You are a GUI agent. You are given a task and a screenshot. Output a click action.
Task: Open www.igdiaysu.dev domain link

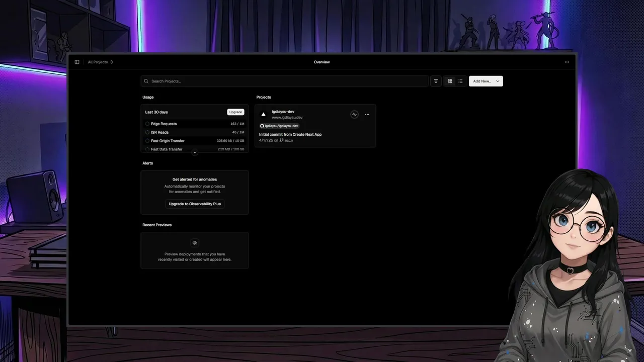click(x=287, y=118)
